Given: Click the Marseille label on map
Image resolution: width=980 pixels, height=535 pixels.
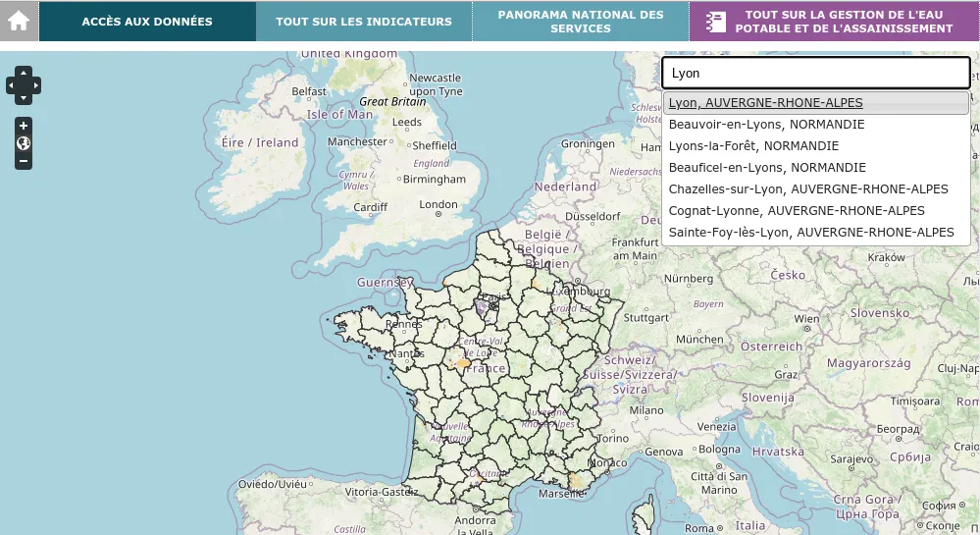Looking at the screenshot, I should pyautogui.click(x=561, y=494).
